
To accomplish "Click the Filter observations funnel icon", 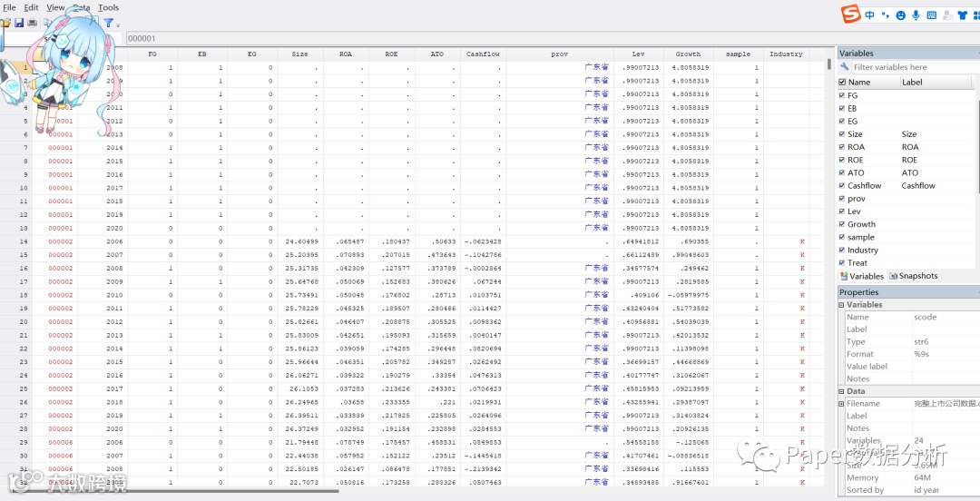I will (x=108, y=23).
